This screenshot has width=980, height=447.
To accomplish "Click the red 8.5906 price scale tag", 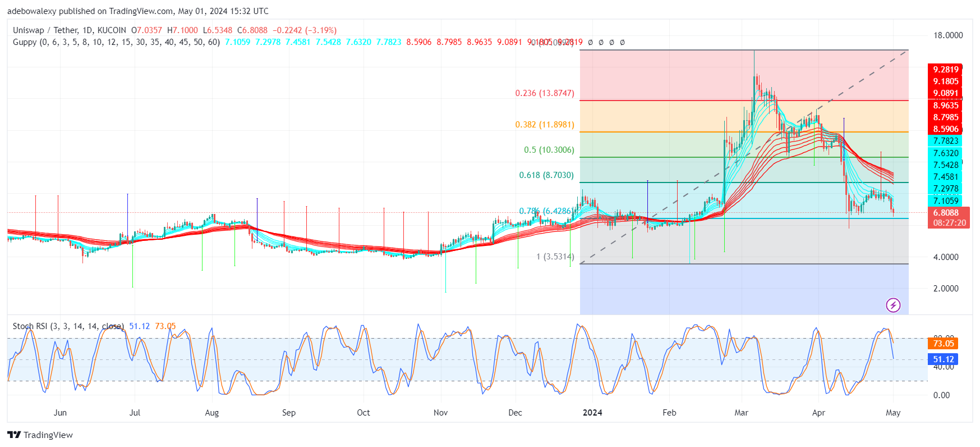I will coord(946,129).
